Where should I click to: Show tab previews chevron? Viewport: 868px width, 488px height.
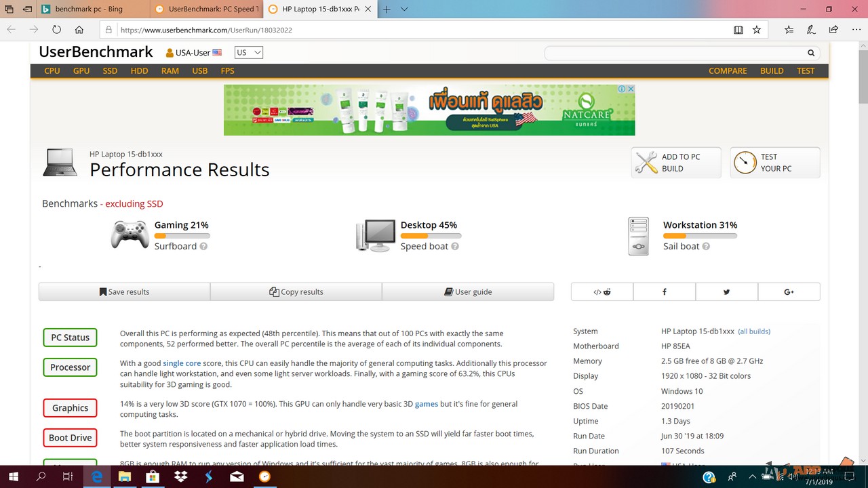click(404, 9)
